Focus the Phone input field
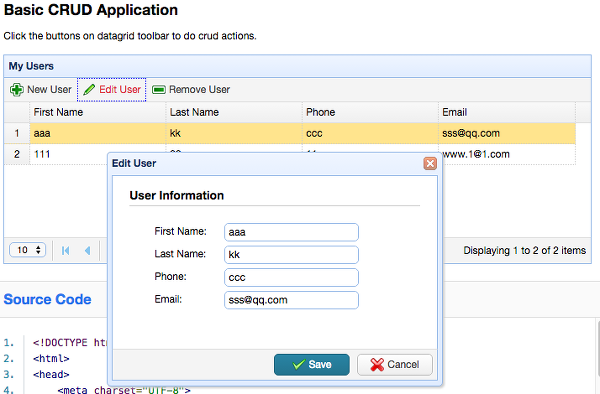 (291, 277)
